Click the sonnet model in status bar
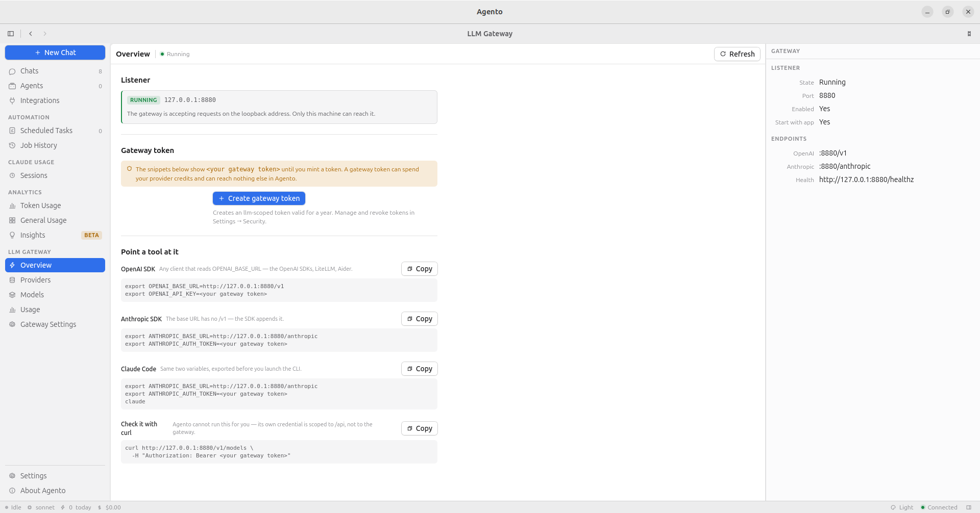 coord(41,507)
